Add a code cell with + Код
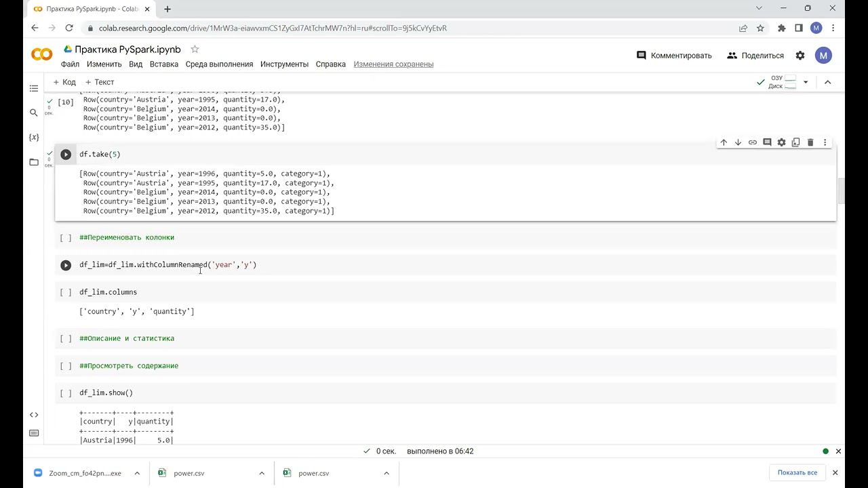 click(64, 82)
